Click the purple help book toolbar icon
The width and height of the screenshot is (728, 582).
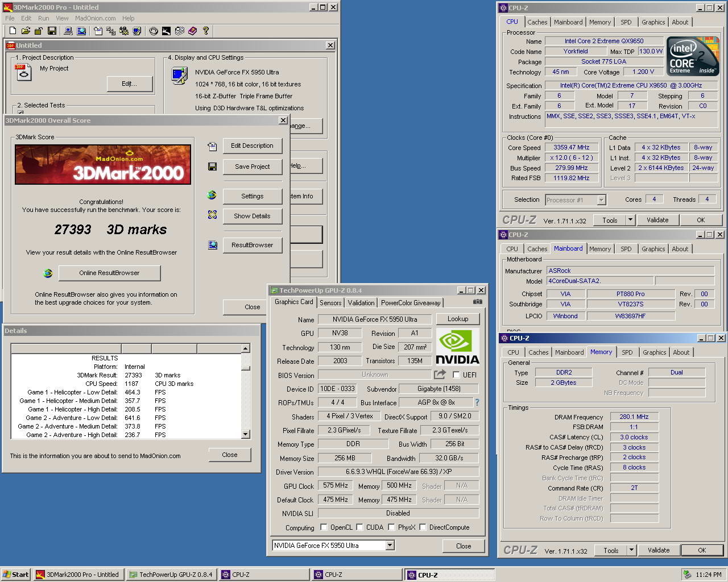[192, 31]
